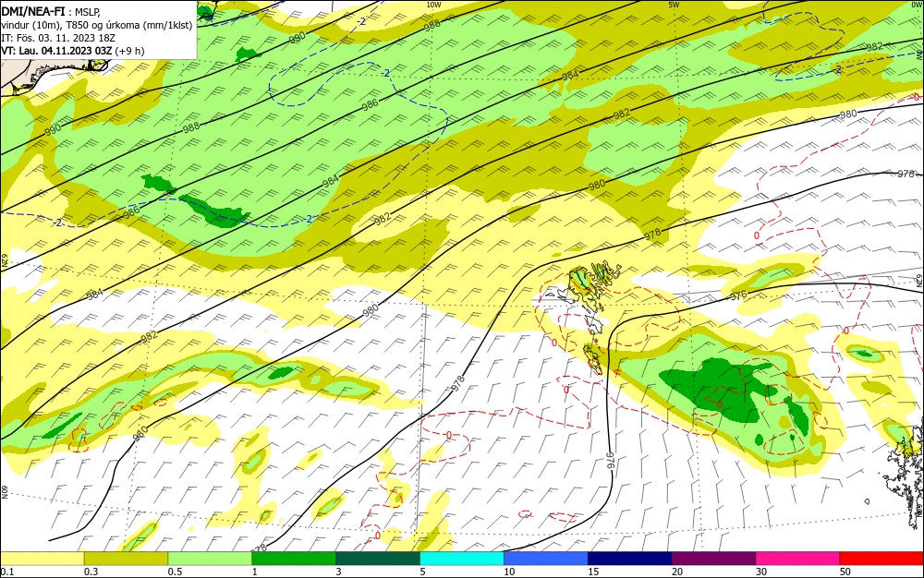The width and height of the screenshot is (924, 578).
Task: Click the pale yellow 0.1–0.3 legend swatch
Action: 43,559
